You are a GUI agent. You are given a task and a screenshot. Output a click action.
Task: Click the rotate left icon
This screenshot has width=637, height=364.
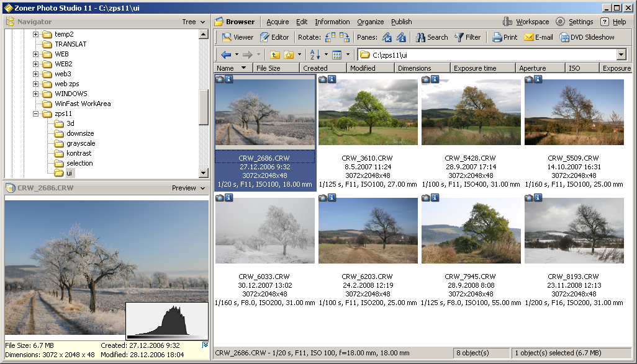(330, 37)
